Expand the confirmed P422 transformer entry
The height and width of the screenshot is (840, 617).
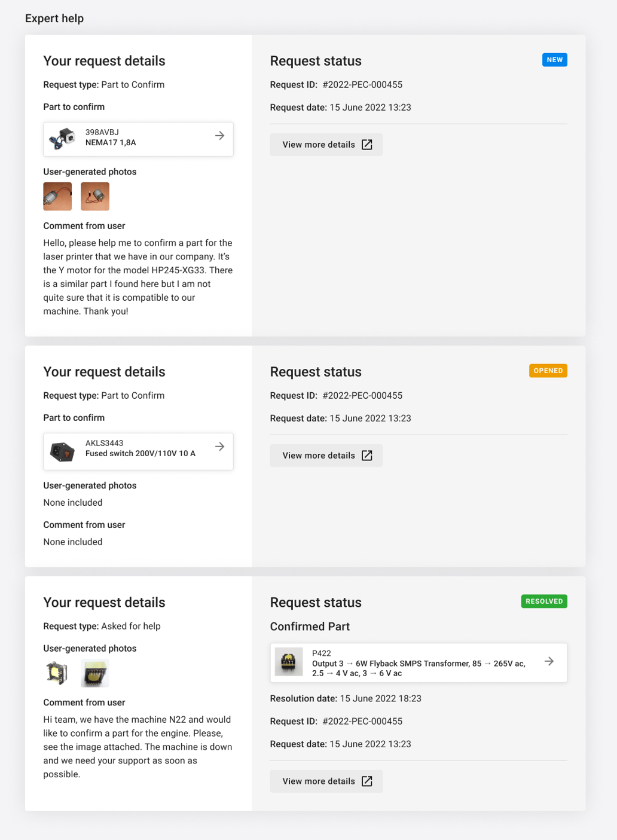pyautogui.click(x=549, y=662)
